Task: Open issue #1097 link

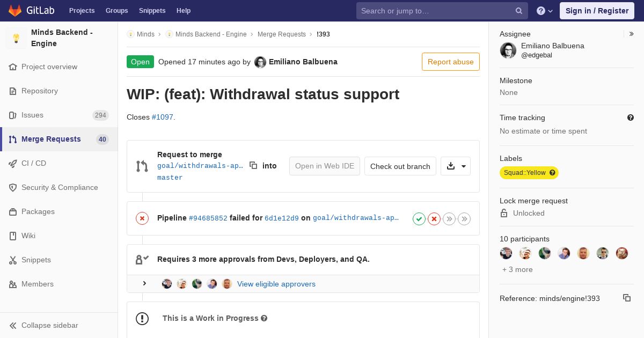Action: tap(163, 117)
